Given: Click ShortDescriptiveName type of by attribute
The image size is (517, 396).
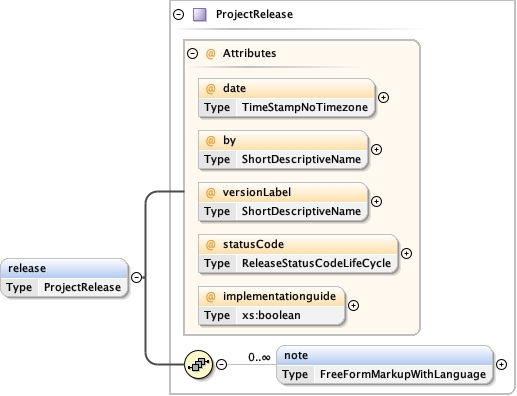Looking at the screenshot, I should click(301, 159).
